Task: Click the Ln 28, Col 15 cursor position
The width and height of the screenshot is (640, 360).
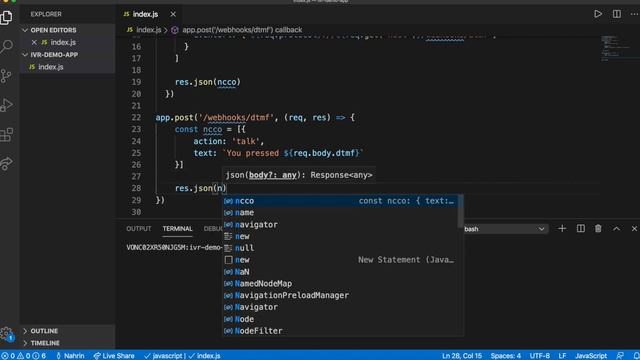Action: click(x=462, y=356)
